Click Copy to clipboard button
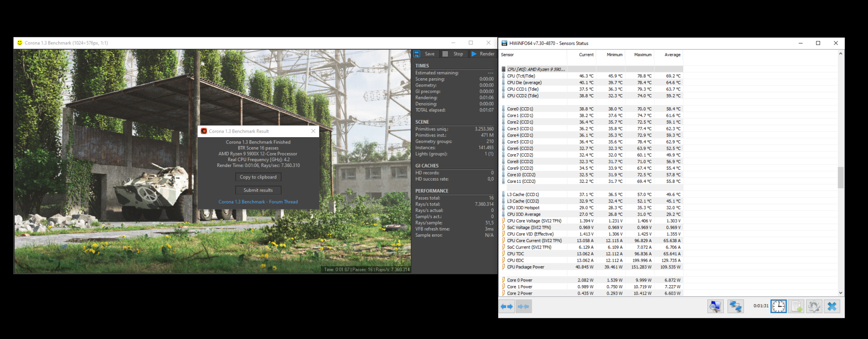The image size is (868, 339). (258, 177)
